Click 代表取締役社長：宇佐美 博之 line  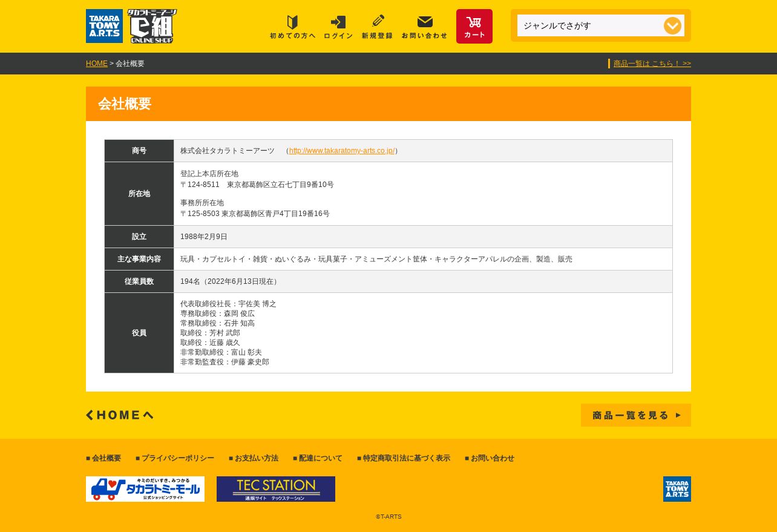tap(228, 304)
